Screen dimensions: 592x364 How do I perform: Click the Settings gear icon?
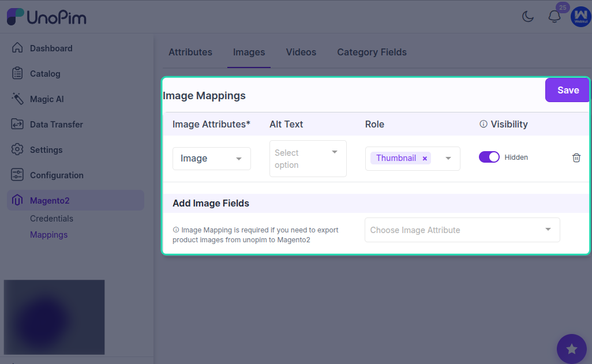coord(17,149)
